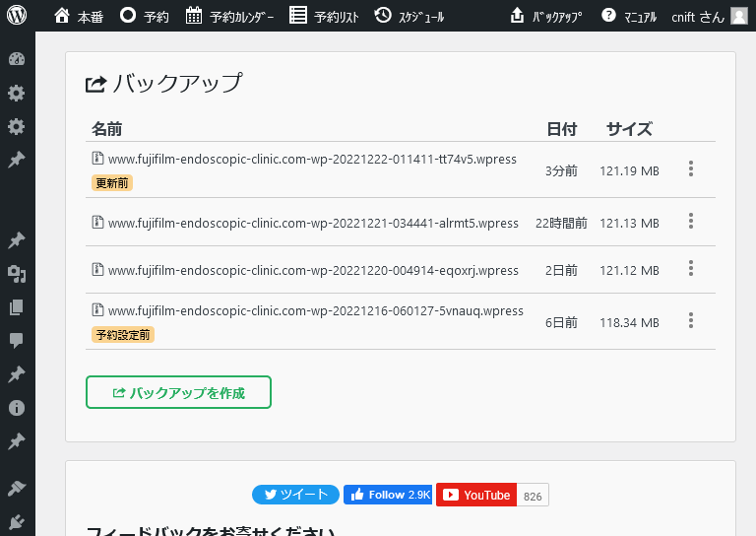
Task: Click the info circle sidebar icon
Action: coord(17,408)
